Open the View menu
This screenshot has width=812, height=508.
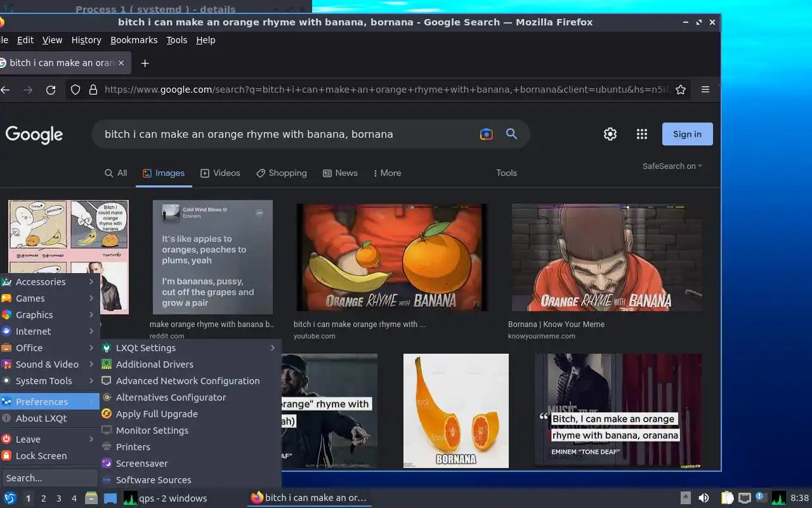tap(52, 40)
